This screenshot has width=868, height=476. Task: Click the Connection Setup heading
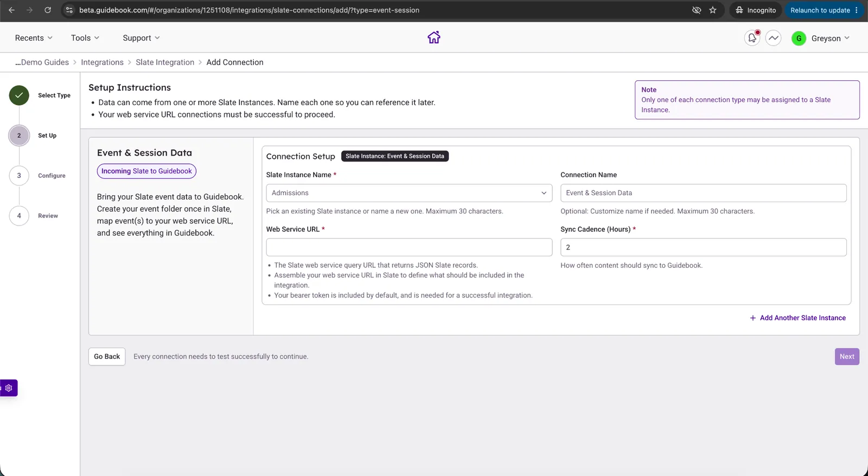pyautogui.click(x=301, y=157)
